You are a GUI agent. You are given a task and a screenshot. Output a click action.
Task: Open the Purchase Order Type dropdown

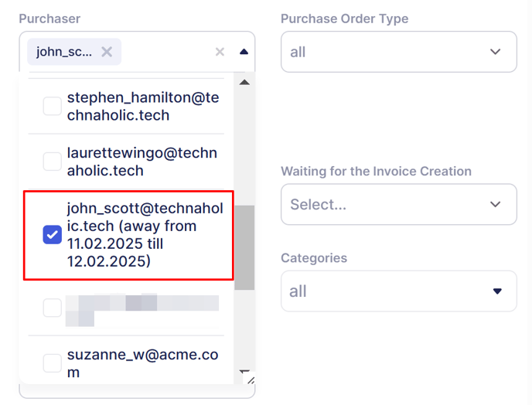click(x=399, y=52)
